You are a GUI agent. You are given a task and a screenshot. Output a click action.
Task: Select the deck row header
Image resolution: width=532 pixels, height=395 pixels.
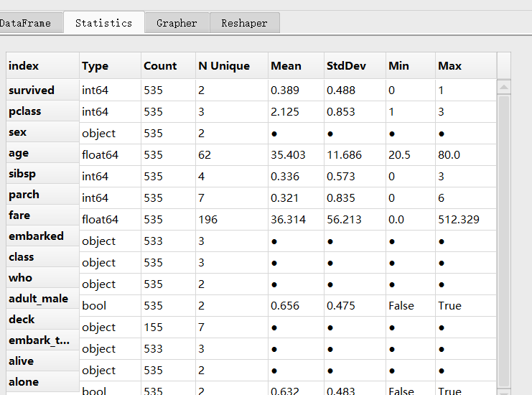pyautogui.click(x=43, y=320)
